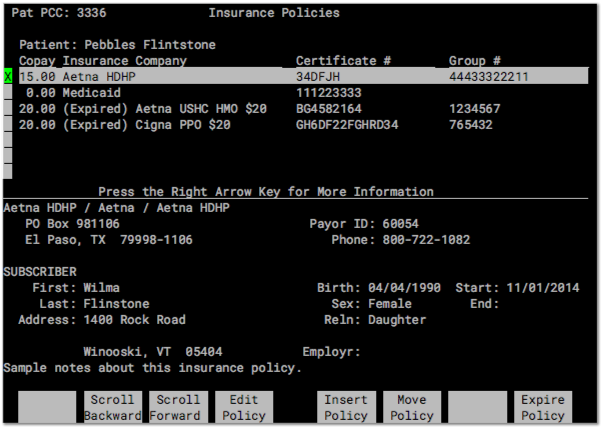This screenshot has height=428, width=602.
Task: Click the Aetna HDHP / Aetna plan heading
Action: click(x=116, y=208)
